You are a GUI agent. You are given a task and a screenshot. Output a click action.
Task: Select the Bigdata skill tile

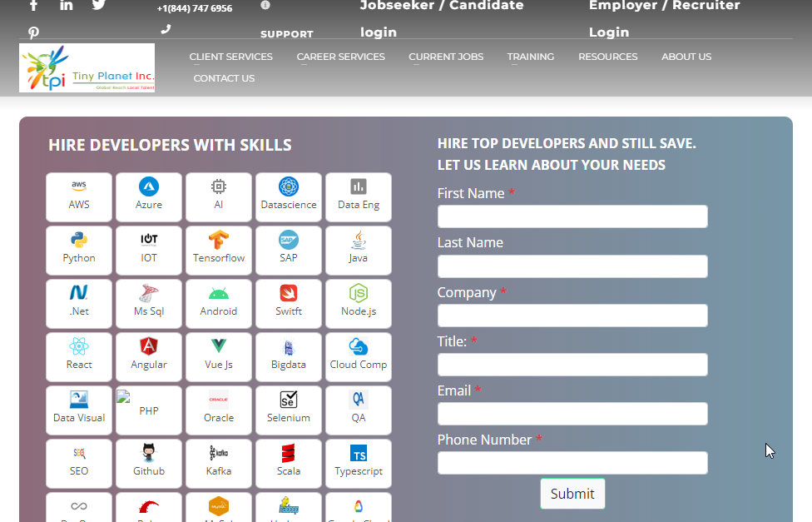[289, 357]
